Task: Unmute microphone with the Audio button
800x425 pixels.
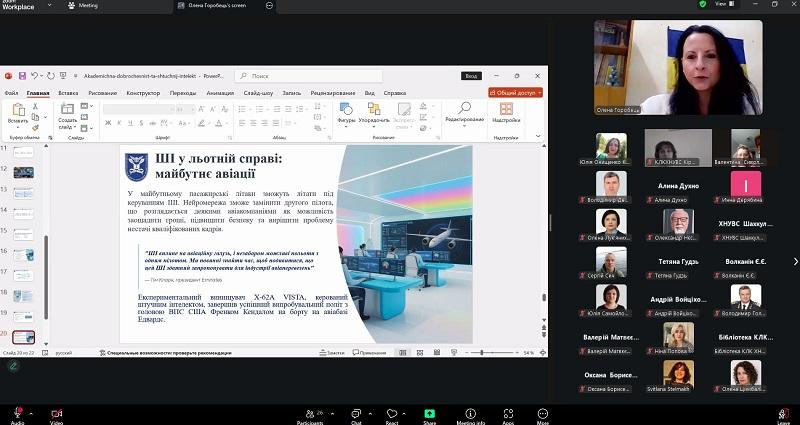Action: point(17,411)
